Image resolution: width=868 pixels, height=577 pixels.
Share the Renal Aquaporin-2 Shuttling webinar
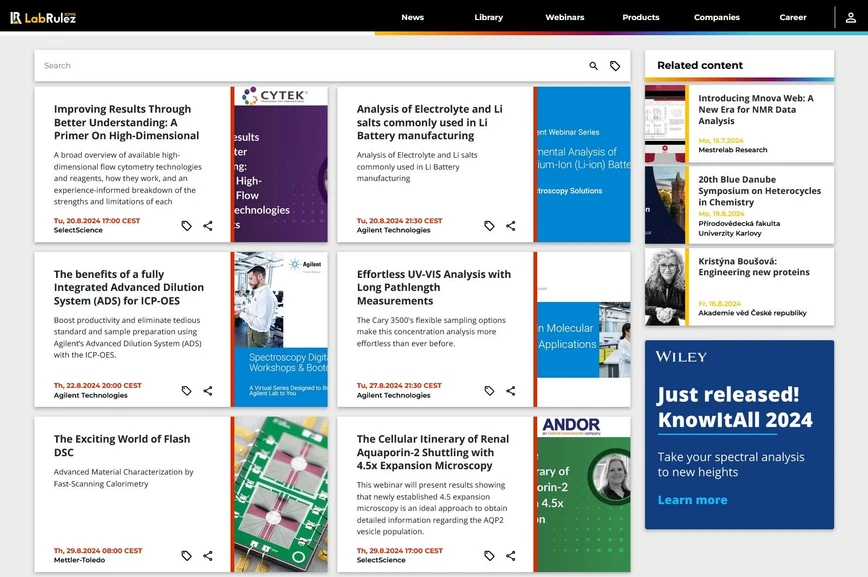510,555
